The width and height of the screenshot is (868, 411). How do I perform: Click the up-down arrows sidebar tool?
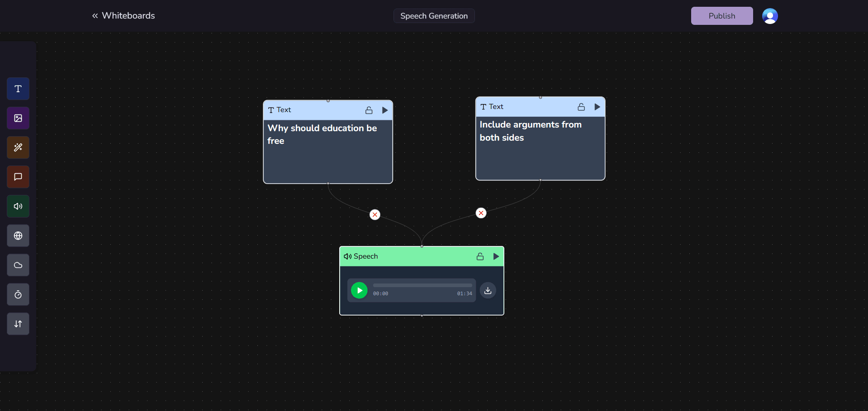(x=18, y=324)
